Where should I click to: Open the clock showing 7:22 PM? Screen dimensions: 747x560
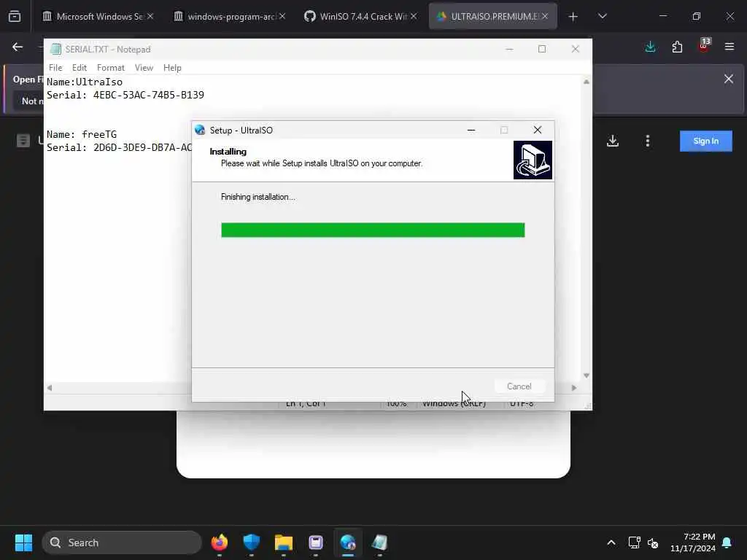pos(693,542)
